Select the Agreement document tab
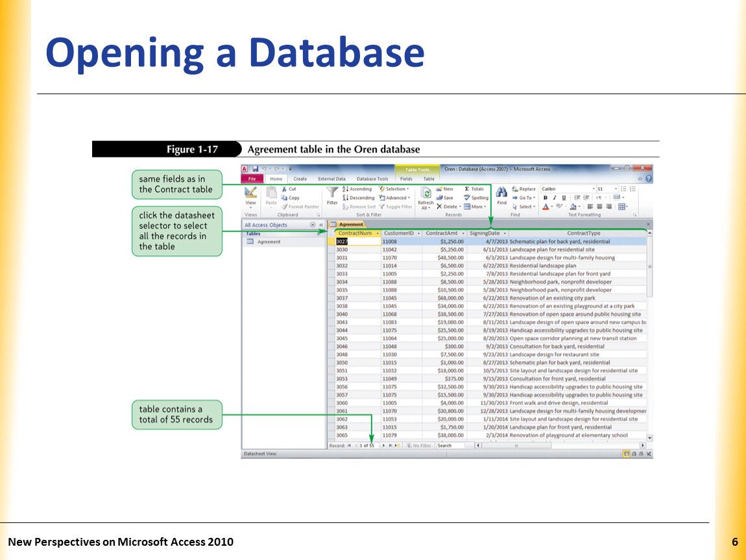 point(347,224)
